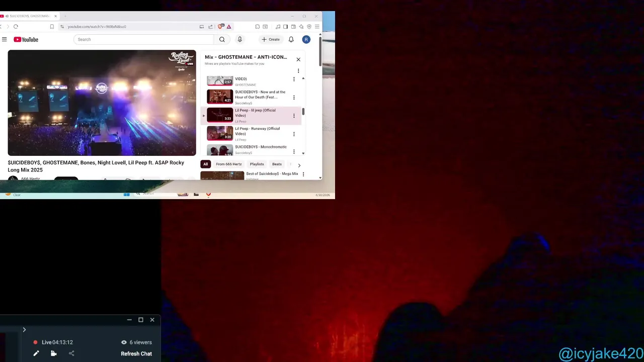Screen dimensions: 644x362
Task: Open the browser main hamburger menu
Action: coord(317,27)
